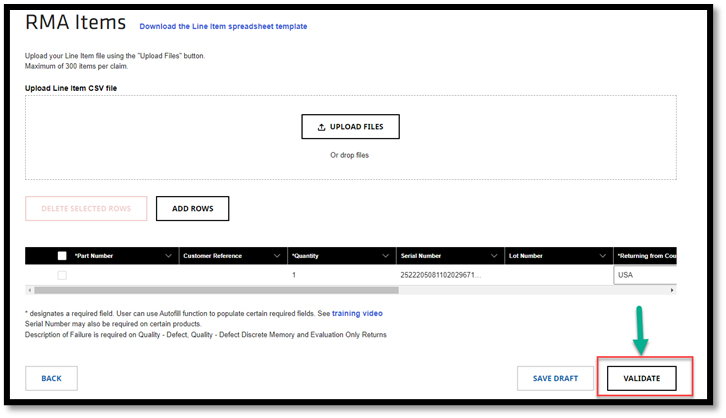
Task: Click the Lot Number column chevron
Action: (601, 256)
